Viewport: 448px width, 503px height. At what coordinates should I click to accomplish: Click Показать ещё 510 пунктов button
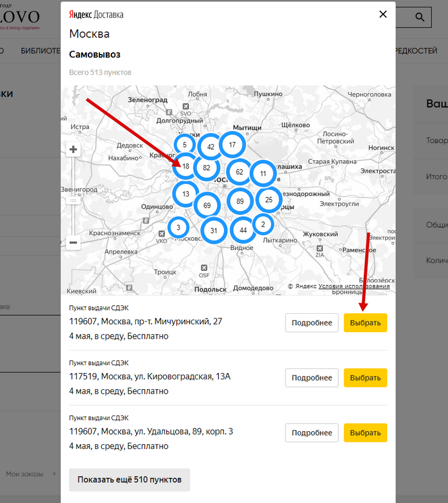tap(129, 480)
